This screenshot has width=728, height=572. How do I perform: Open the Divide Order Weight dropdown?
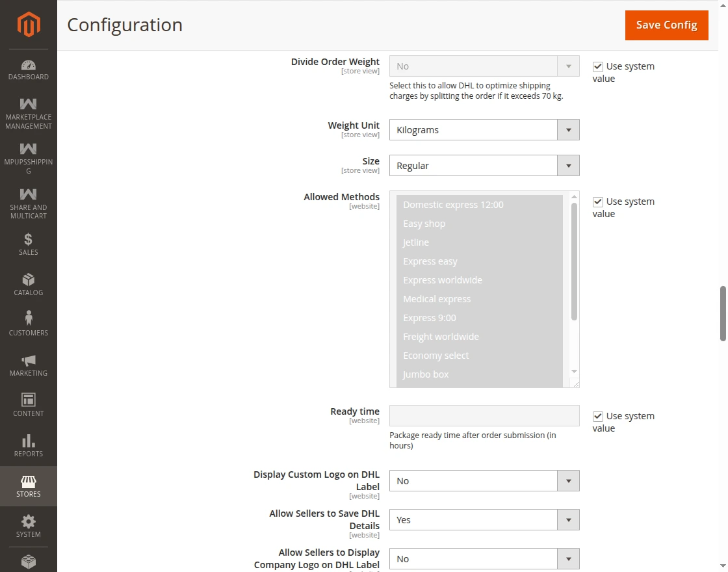484,66
